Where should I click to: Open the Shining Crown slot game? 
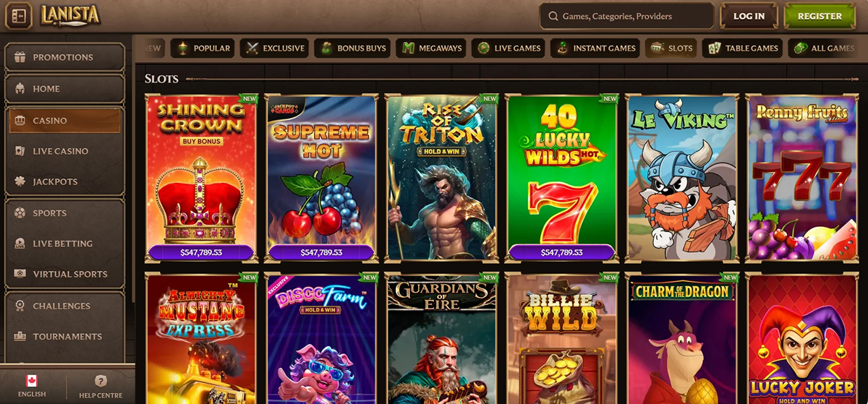[201, 178]
